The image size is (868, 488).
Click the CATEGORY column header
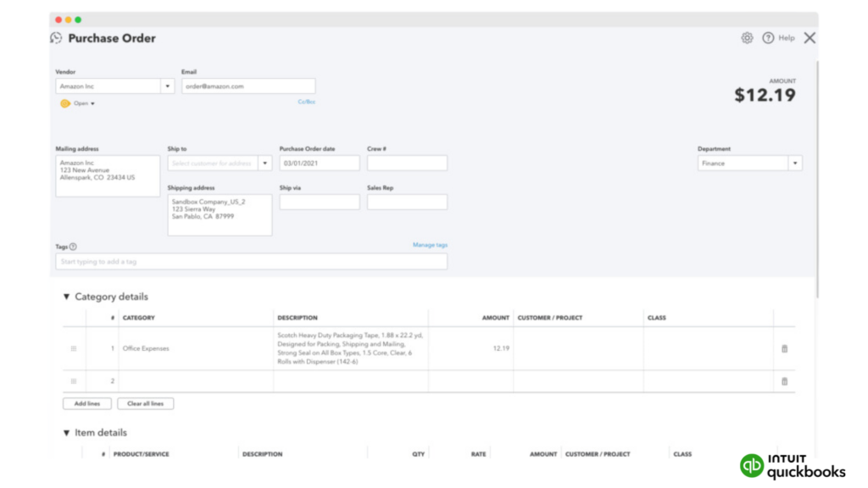click(138, 319)
